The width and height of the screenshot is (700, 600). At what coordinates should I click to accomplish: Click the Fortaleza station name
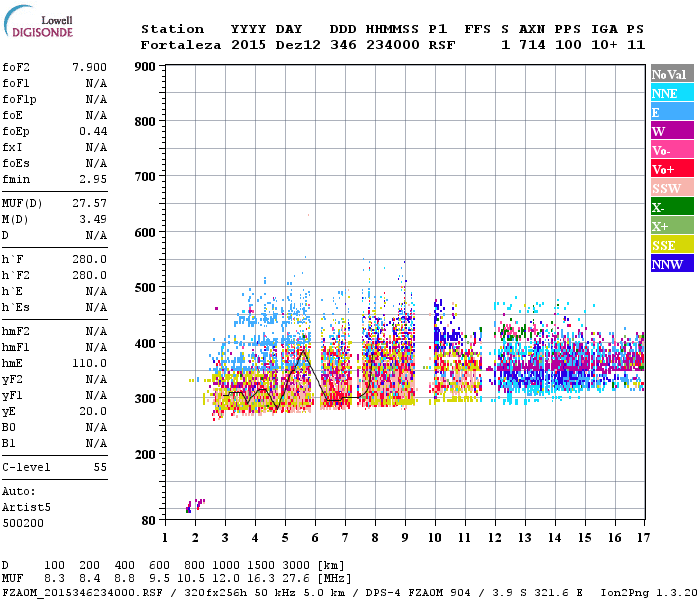coord(181,45)
